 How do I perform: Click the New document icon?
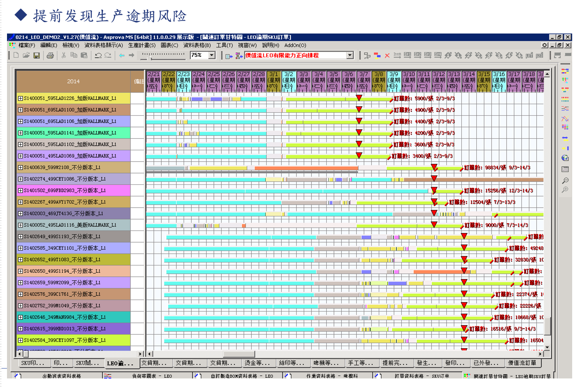(x=16, y=56)
